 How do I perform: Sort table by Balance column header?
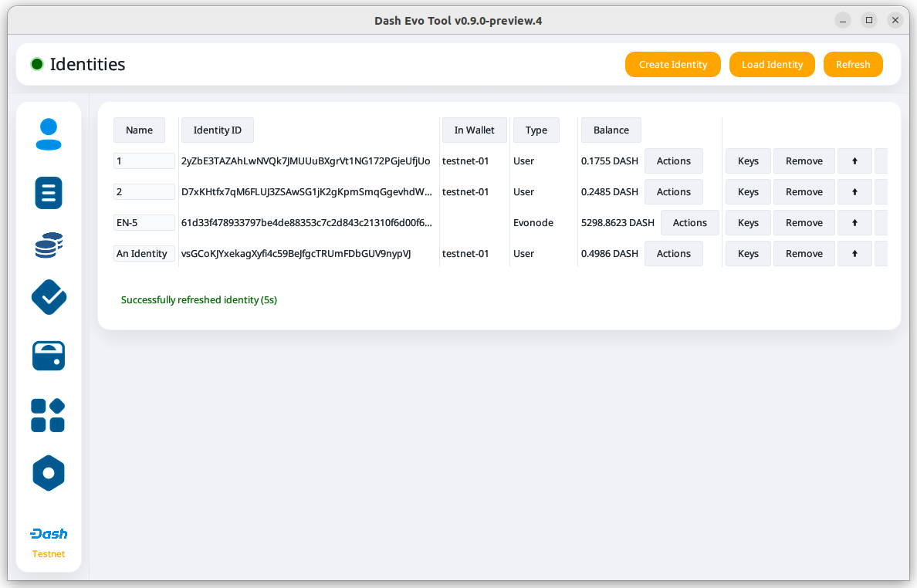click(611, 130)
